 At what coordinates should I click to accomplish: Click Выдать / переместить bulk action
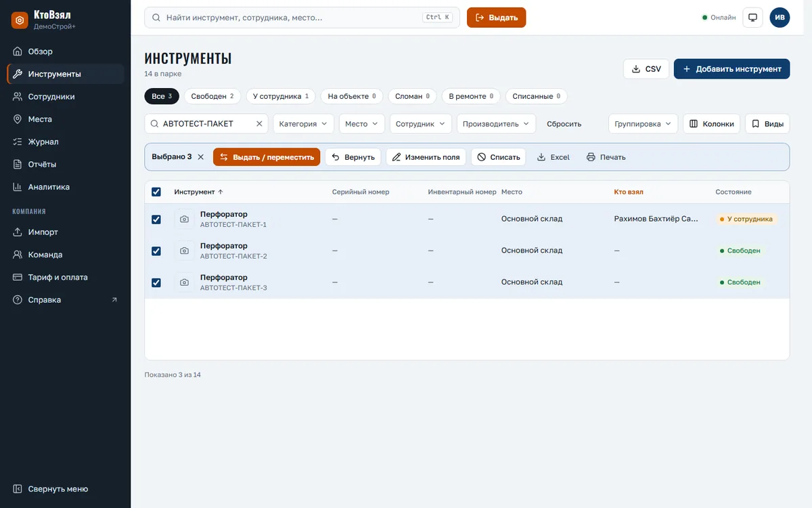pos(267,157)
